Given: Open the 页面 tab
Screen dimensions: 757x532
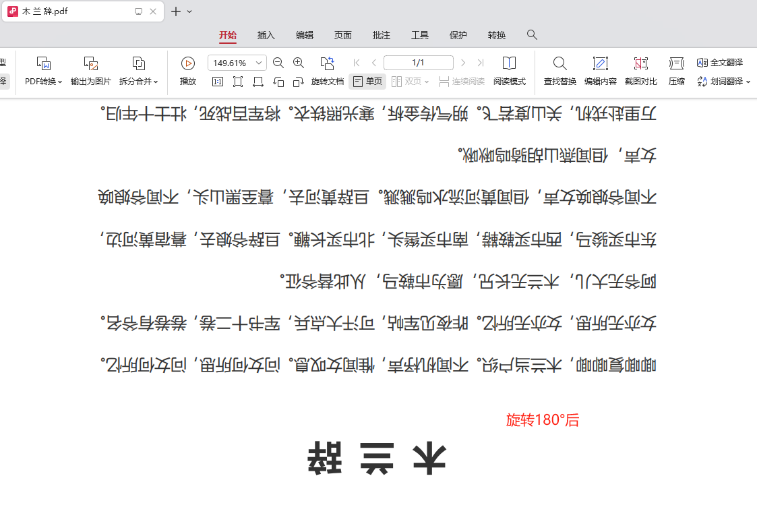Looking at the screenshot, I should click(343, 35).
